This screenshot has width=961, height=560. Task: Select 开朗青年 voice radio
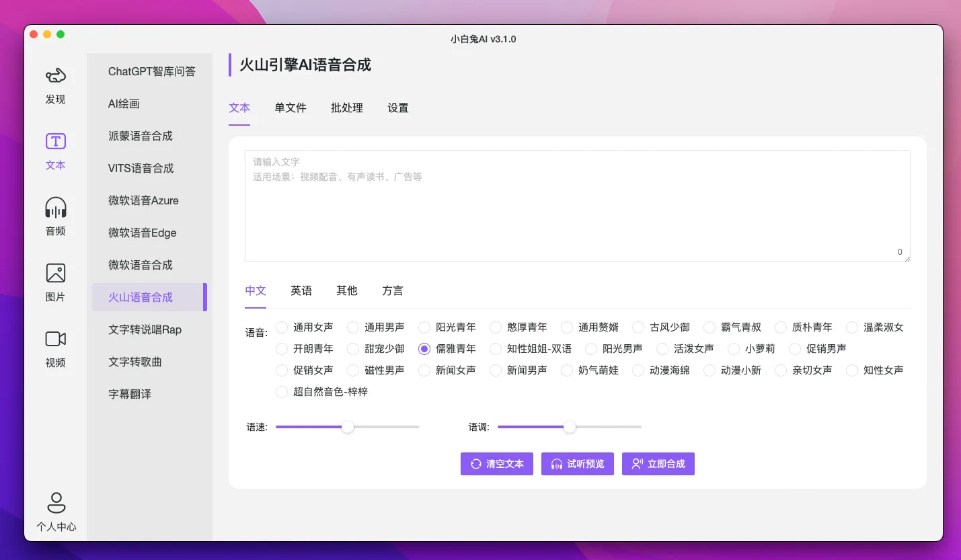pyautogui.click(x=282, y=349)
